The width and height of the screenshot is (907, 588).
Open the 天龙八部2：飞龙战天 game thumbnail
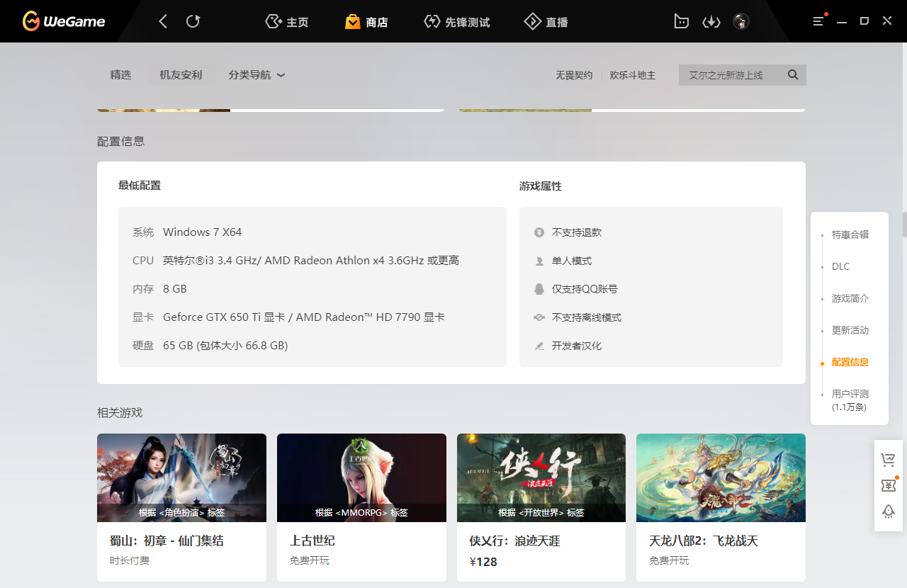click(721, 477)
